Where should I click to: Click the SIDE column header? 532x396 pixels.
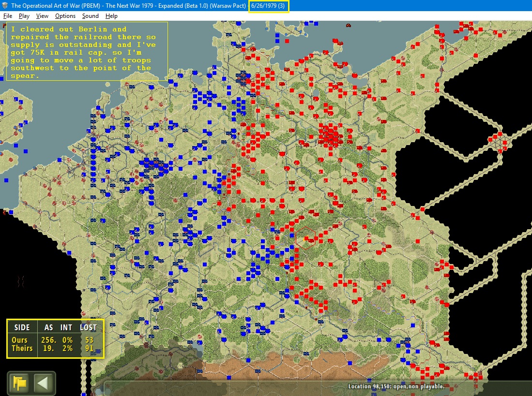(22, 327)
